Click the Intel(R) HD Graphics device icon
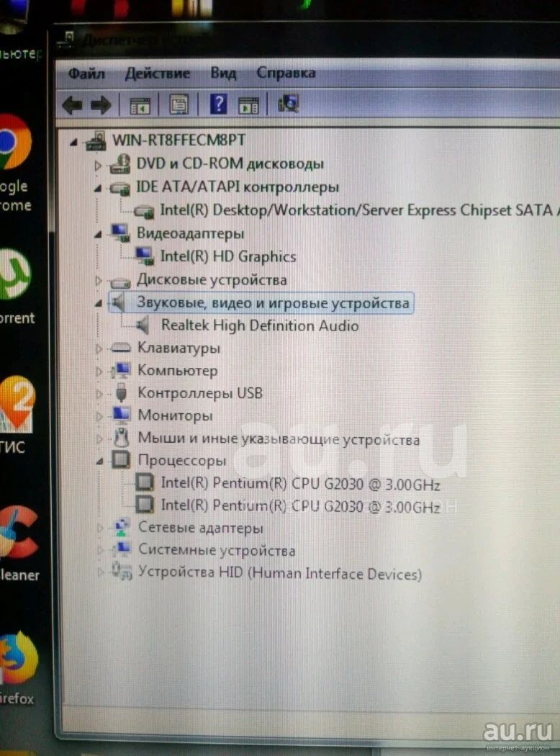This screenshot has width=560, height=756. 144,256
